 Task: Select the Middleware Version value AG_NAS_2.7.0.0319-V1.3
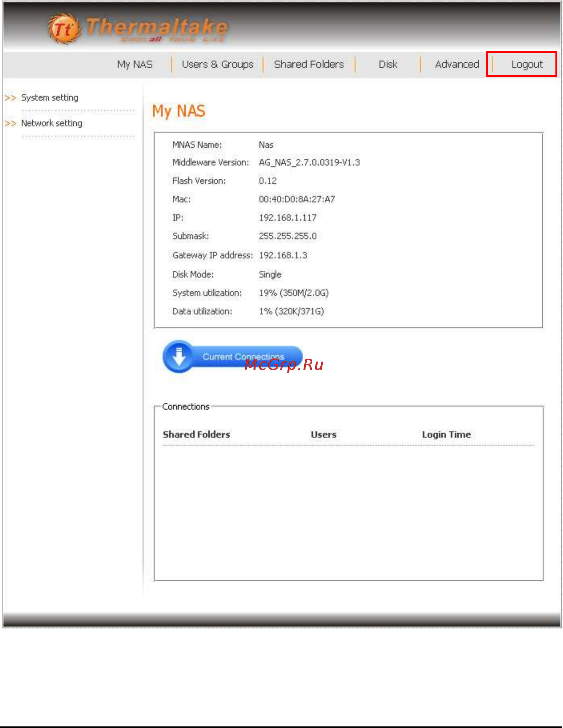tap(309, 162)
